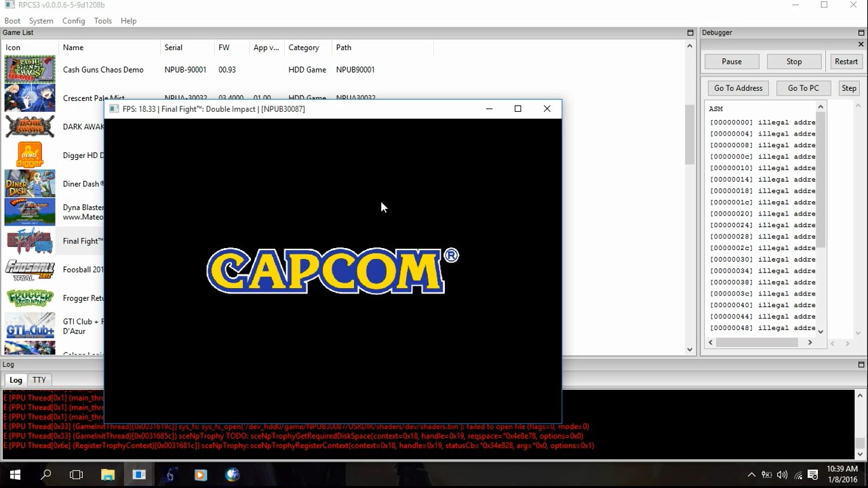Switch to the Log tab
Viewport: 868px width, 488px height.
point(16,380)
